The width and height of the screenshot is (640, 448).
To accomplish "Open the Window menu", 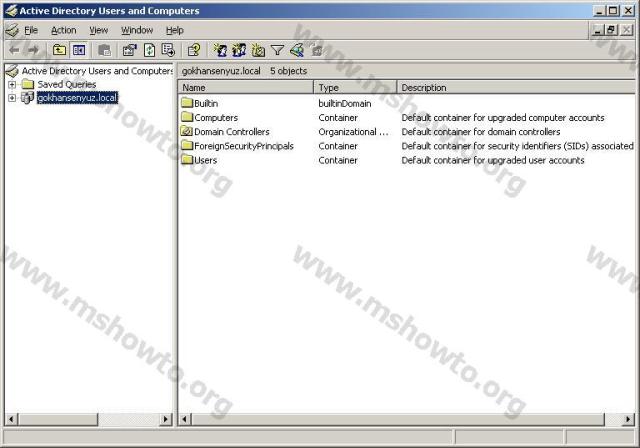I will point(137,30).
